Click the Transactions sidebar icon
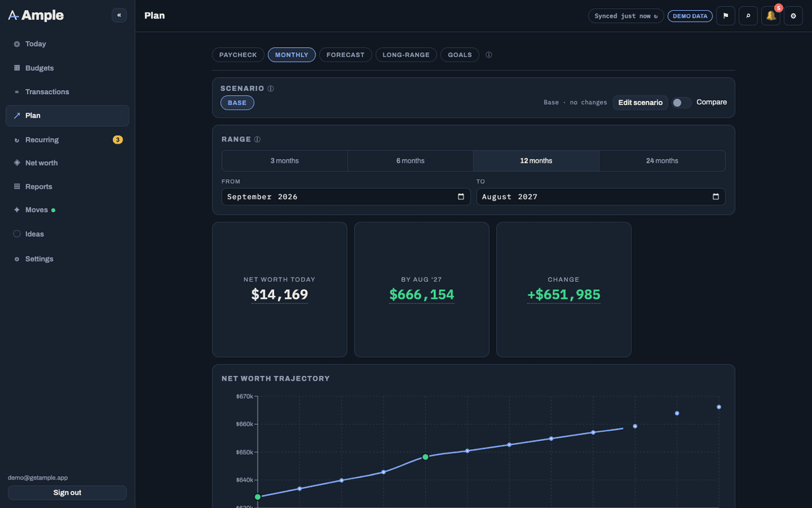This screenshot has width=812, height=508. pyautogui.click(x=17, y=92)
